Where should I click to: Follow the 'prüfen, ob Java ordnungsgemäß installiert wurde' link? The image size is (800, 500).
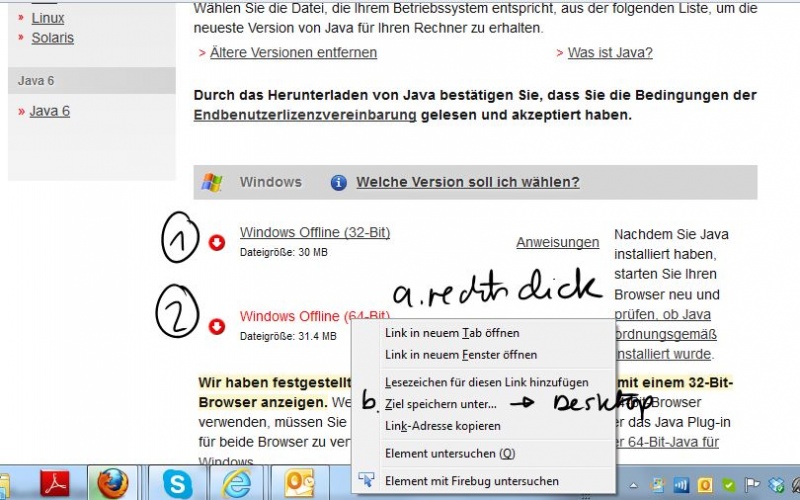tap(665, 334)
